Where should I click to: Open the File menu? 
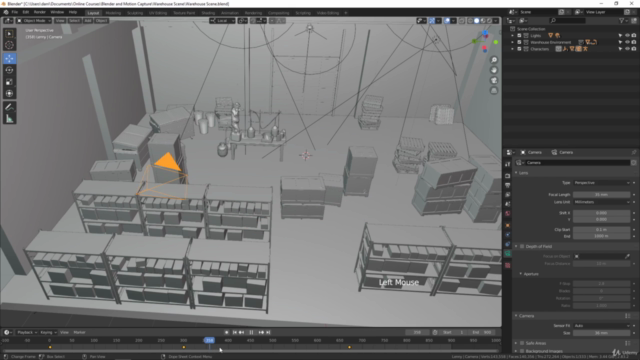point(15,12)
